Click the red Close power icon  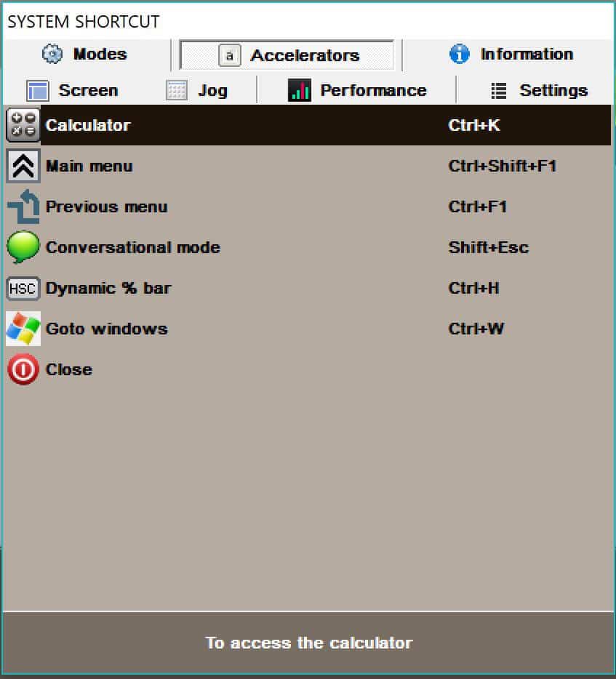[23, 369]
